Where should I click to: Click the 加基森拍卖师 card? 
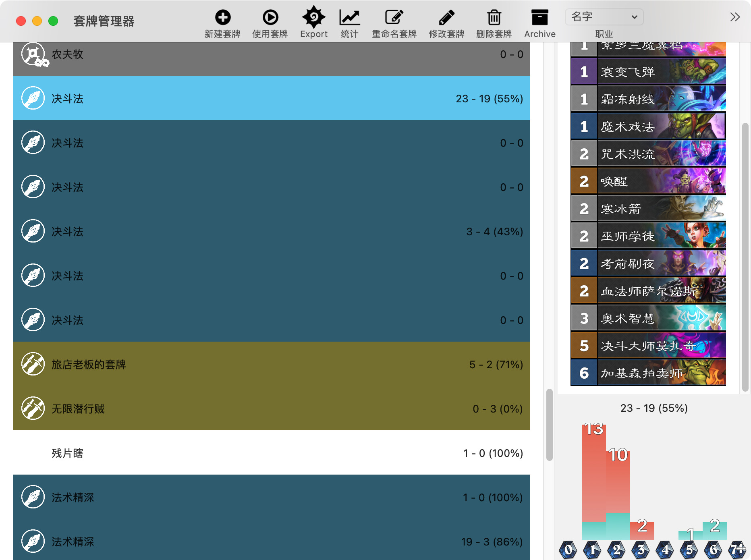pos(648,373)
